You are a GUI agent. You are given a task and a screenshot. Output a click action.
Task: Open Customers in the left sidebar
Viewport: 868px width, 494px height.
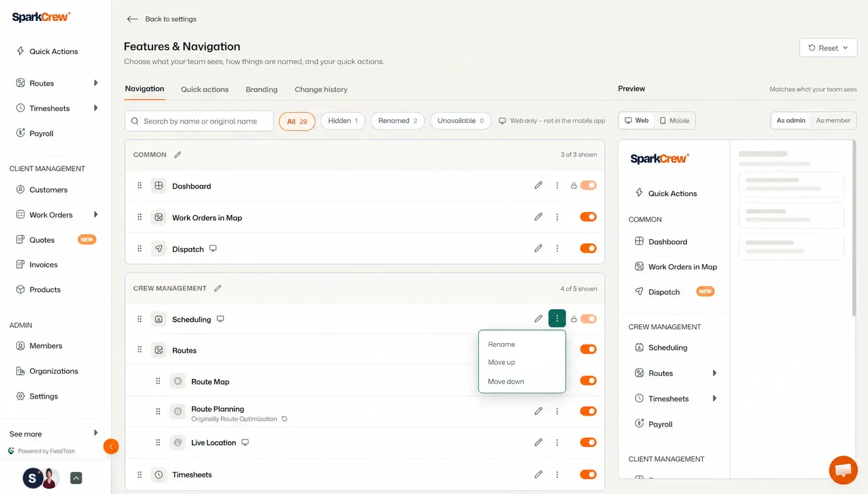tap(49, 190)
